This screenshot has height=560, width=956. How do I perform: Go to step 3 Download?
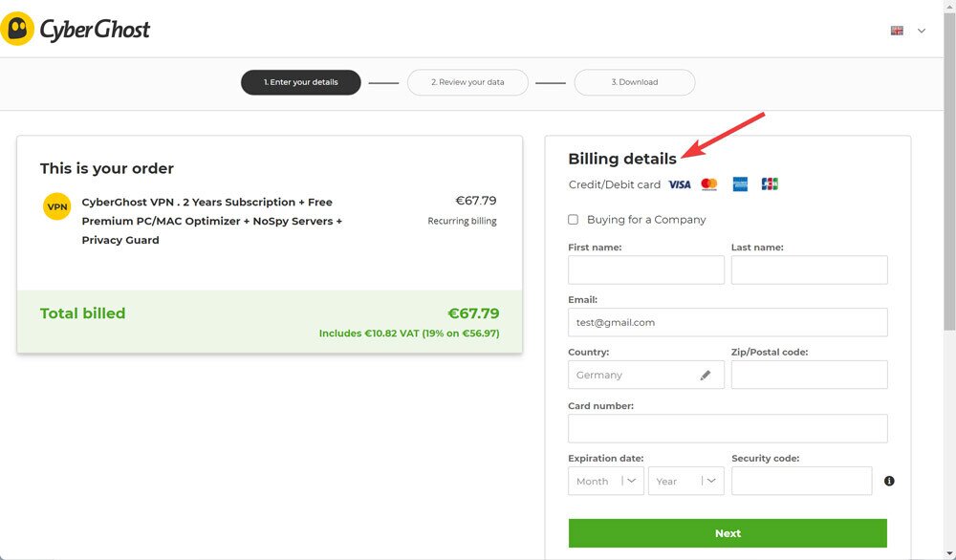(x=635, y=82)
